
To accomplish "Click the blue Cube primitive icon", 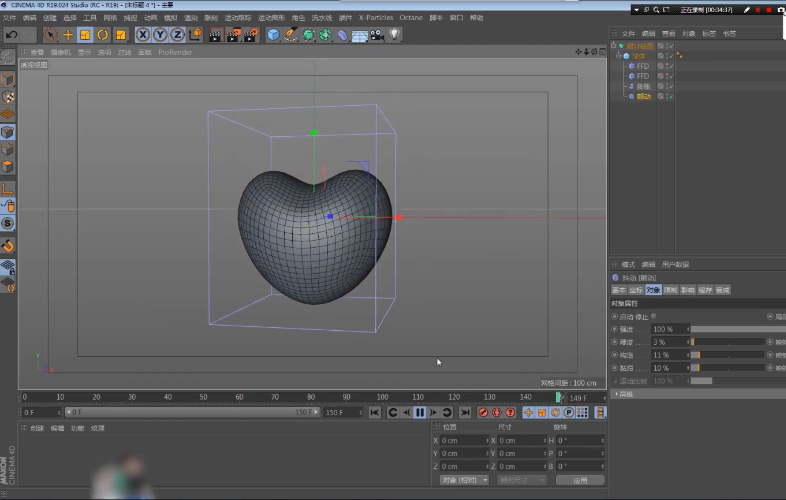I will pyautogui.click(x=273, y=35).
